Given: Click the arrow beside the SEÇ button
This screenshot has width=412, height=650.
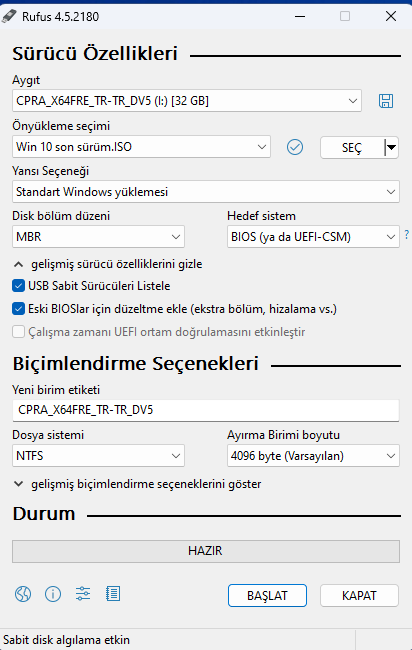Looking at the screenshot, I should tap(392, 147).
